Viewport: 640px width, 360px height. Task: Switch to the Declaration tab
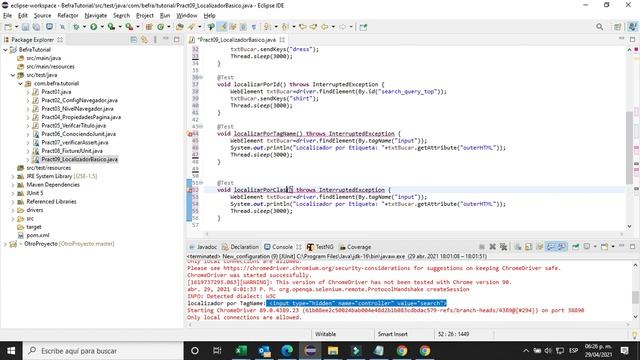pos(240,247)
